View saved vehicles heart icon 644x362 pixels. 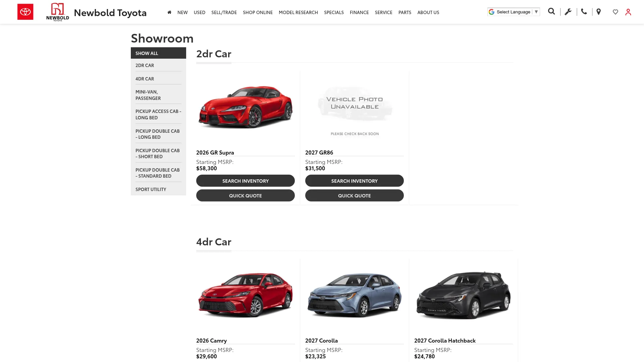click(x=615, y=12)
